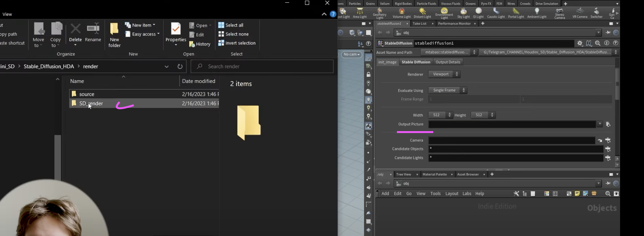Screen dimensions: 644x236
Task: Click the Area Light shelf tool
Action: pyautogui.click(x=360, y=13)
